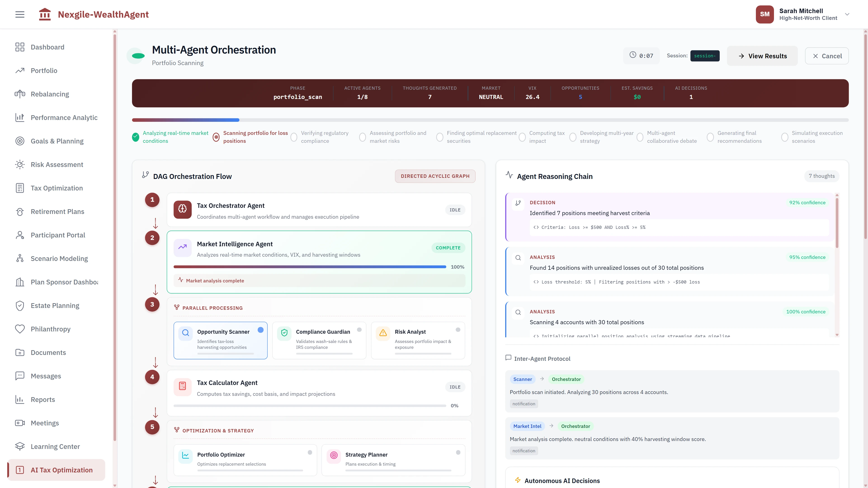This screenshot has width=868, height=488.
Task: Select the Verifying regulatory compliance step
Action: (x=293, y=137)
